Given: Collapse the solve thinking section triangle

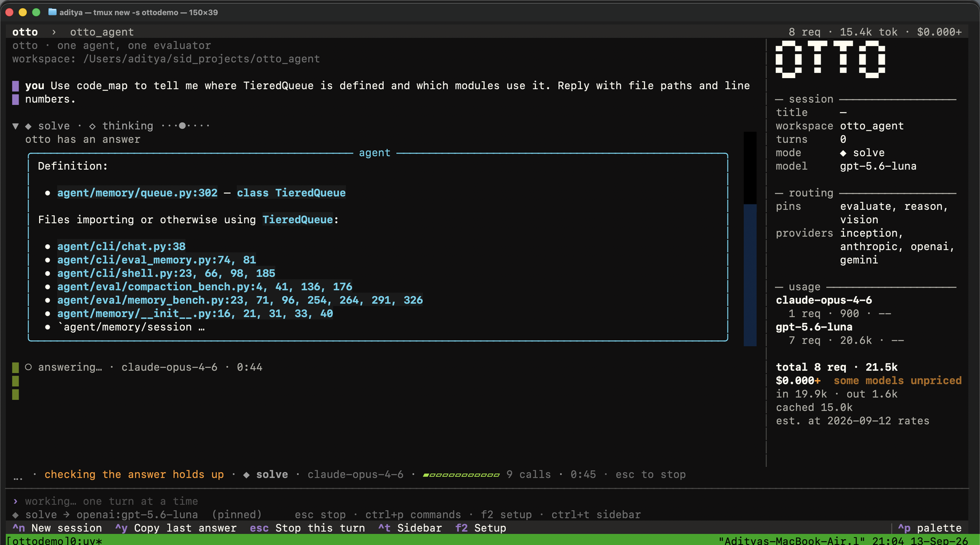Looking at the screenshot, I should click(16, 126).
